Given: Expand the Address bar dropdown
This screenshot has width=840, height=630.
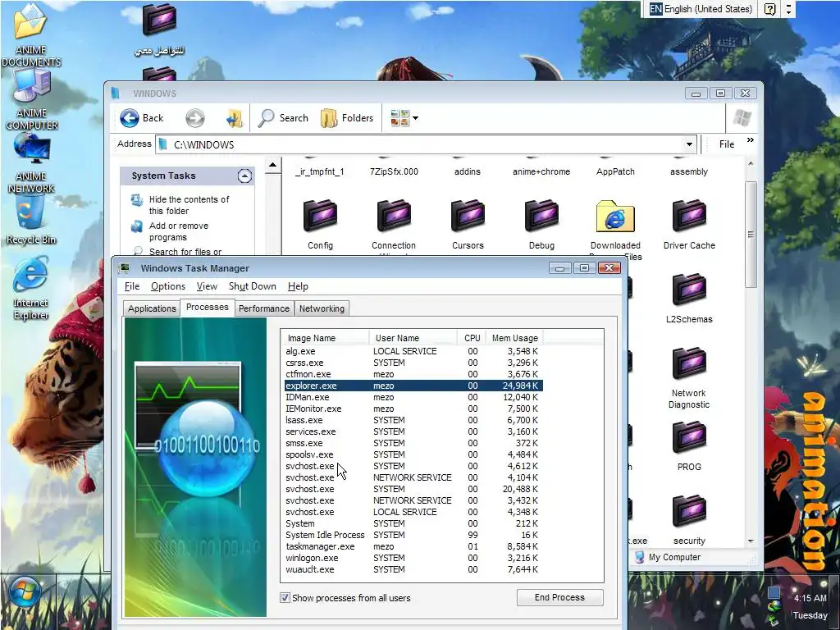Looking at the screenshot, I should 689,144.
